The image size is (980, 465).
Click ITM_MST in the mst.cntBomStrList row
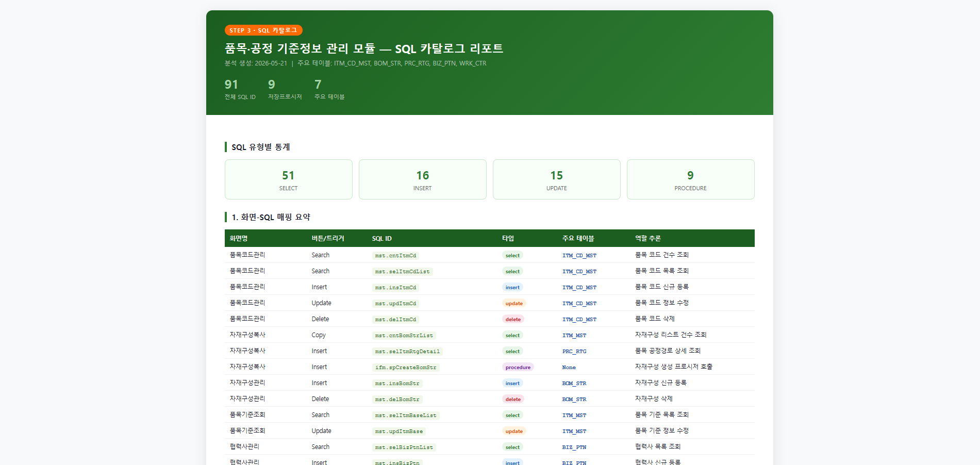click(x=574, y=336)
